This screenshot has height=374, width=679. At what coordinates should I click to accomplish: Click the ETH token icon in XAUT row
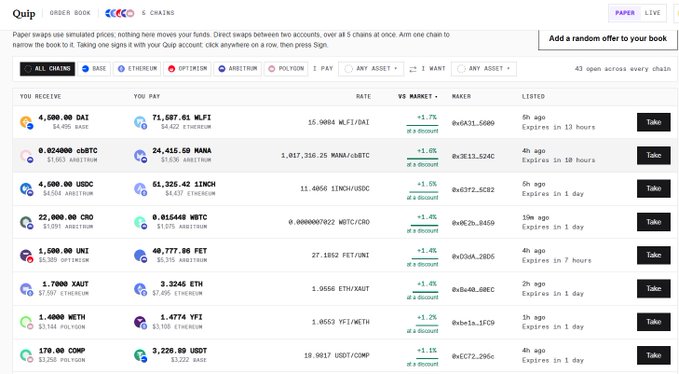[x=140, y=289]
